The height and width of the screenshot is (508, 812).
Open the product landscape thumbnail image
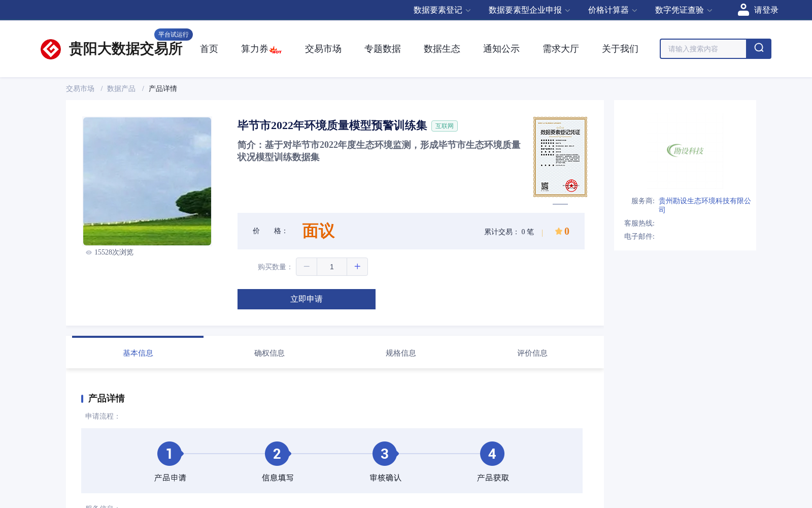147,181
